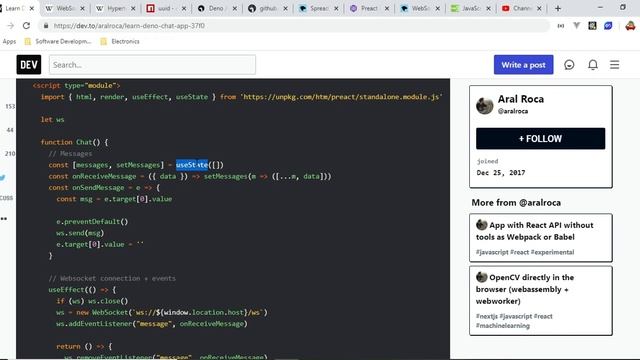Screen dimensions: 640x360
Task: Open the notifications bell icon
Action: [593, 64]
